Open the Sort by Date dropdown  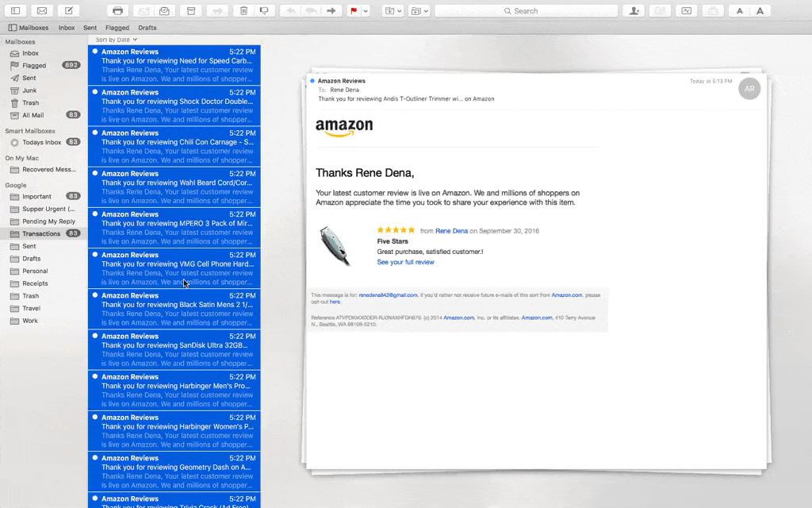pos(116,40)
